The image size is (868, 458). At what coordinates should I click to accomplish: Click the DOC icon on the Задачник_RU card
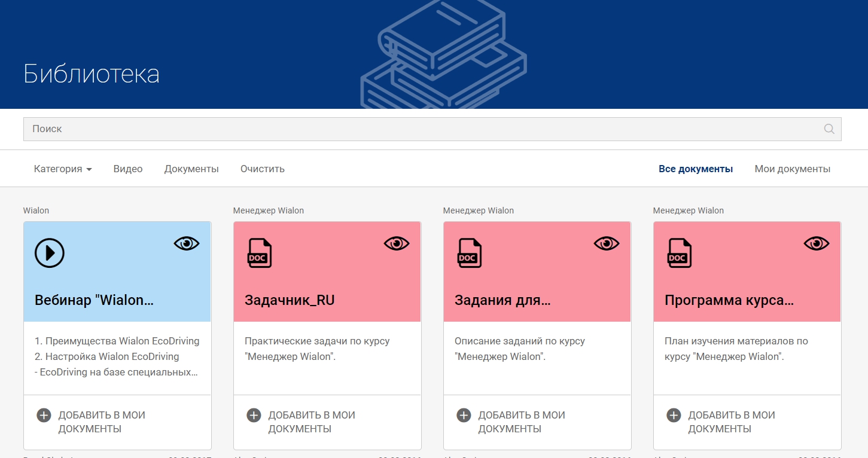pyautogui.click(x=260, y=252)
